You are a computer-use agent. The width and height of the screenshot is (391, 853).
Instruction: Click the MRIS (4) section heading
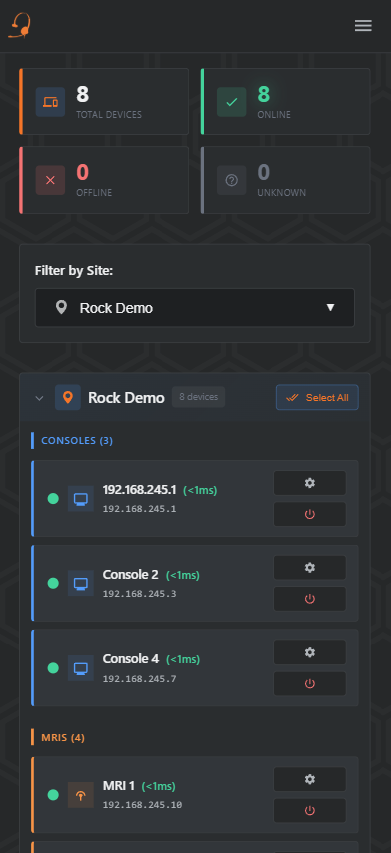(x=63, y=738)
